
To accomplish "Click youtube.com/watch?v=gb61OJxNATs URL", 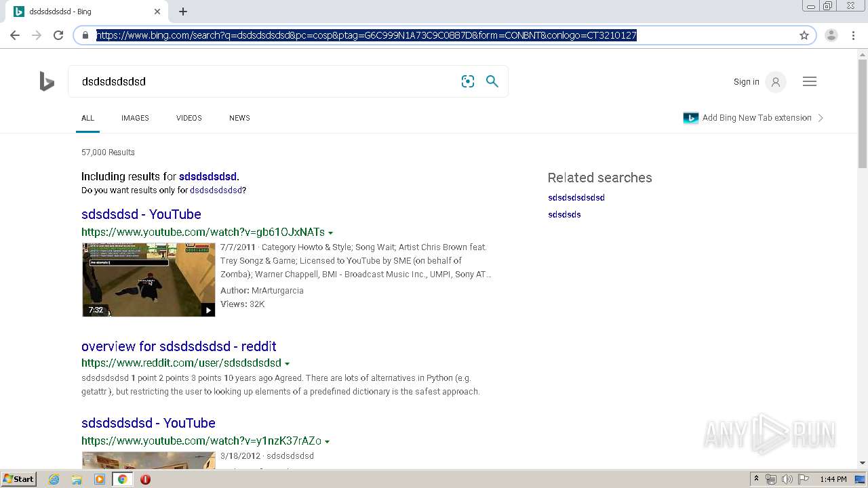I will pyautogui.click(x=203, y=232).
